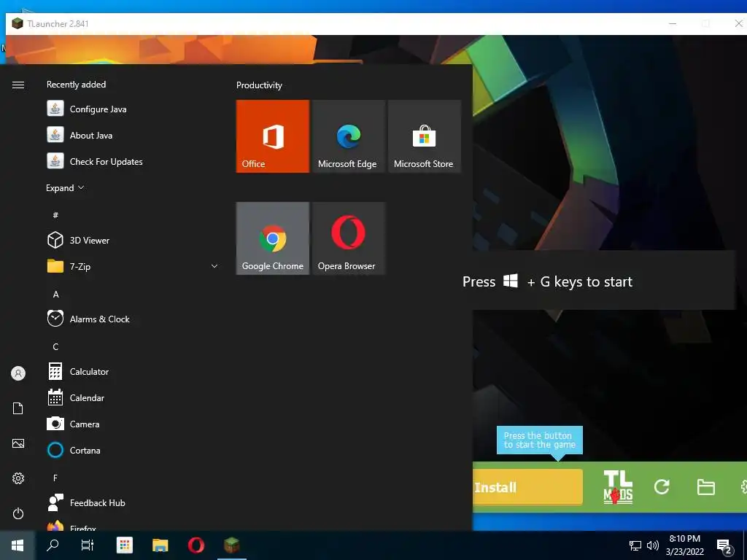
Task: Open the notification center icon
Action: (724, 546)
